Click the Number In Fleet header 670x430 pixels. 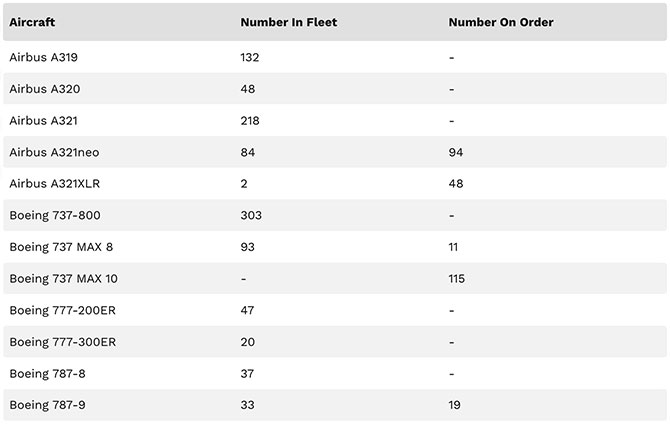[288, 22]
